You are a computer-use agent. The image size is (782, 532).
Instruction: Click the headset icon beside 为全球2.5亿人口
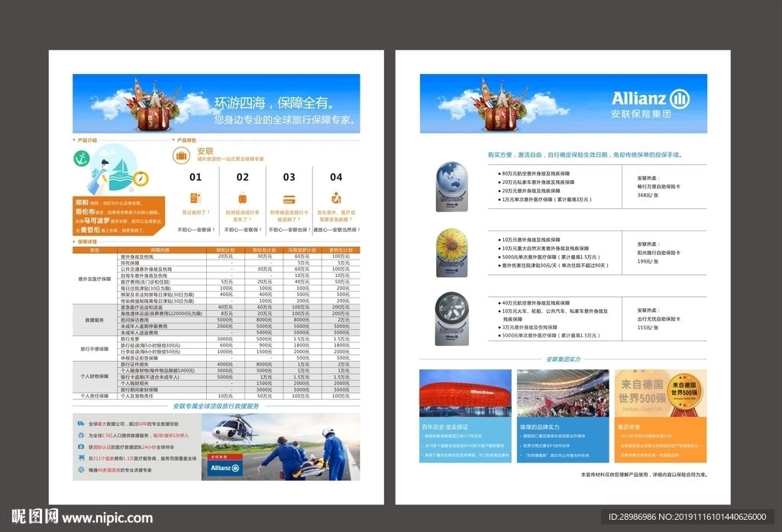[81, 435]
